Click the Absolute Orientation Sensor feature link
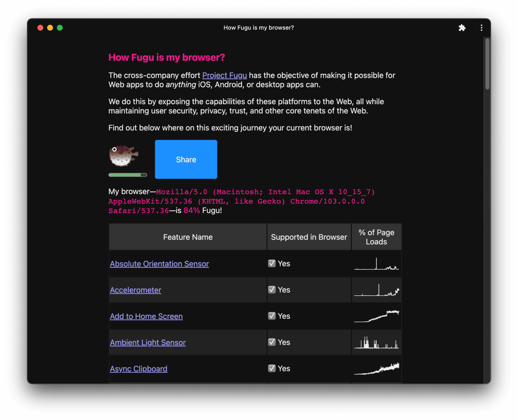 tap(159, 263)
